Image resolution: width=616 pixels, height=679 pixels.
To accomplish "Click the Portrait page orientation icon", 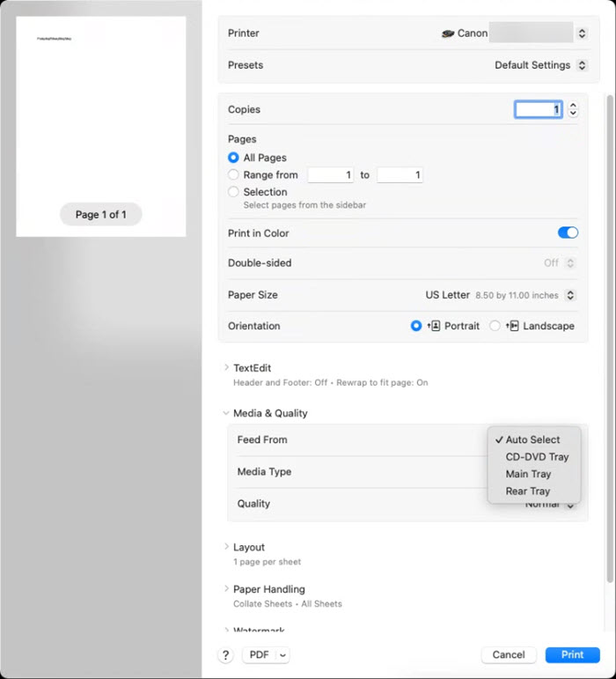I will [x=434, y=326].
